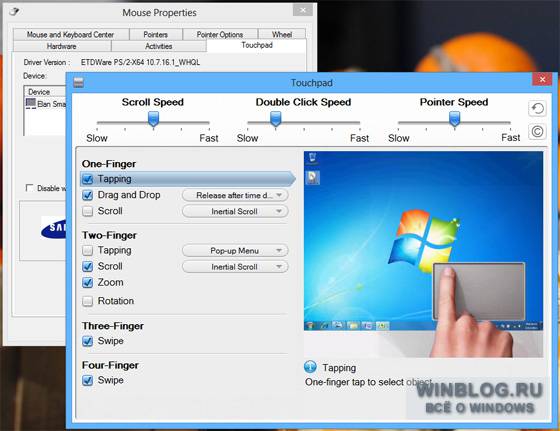560x431 pixels.
Task: Click the device icon in the Device list
Action: point(31,104)
